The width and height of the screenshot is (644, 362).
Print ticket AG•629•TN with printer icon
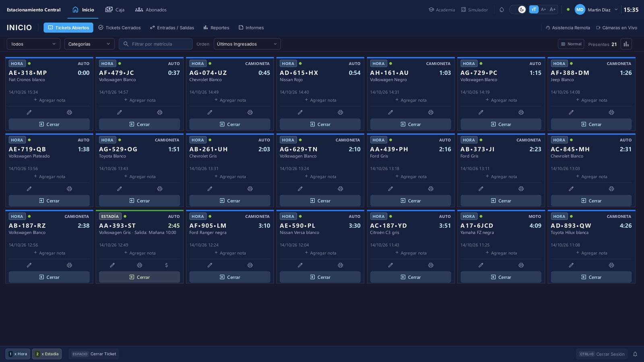341,189
